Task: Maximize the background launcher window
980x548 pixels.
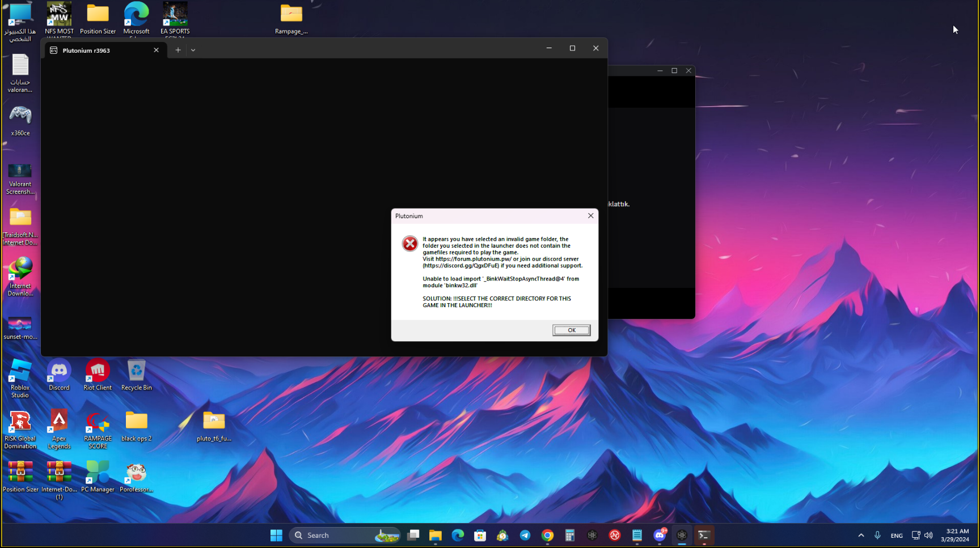Action: point(674,71)
